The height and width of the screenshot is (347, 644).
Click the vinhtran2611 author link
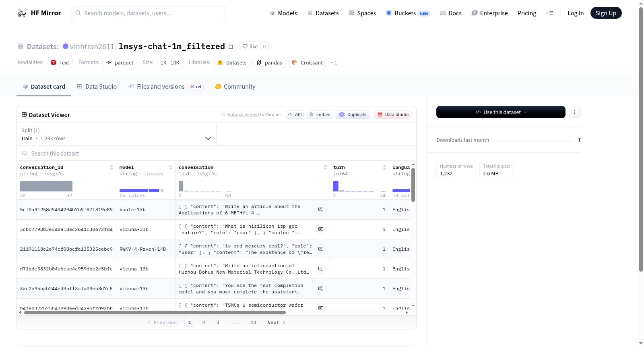pyautogui.click(x=92, y=47)
